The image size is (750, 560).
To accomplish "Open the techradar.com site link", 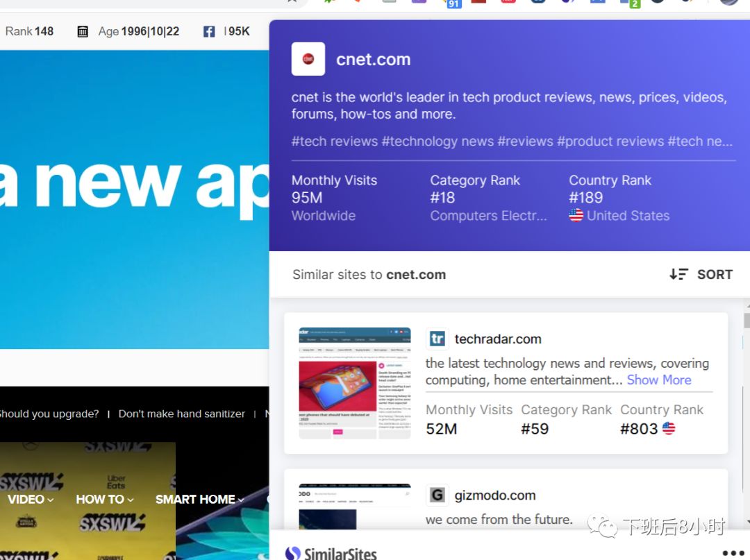I will [498, 339].
